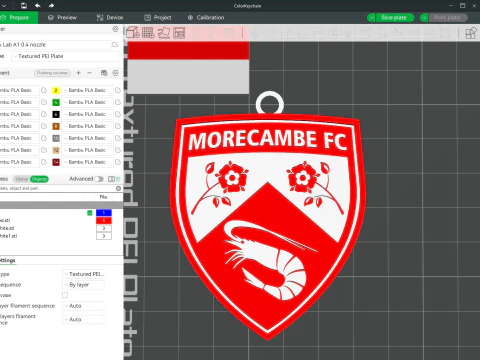Pick the yellow filament 2 color swatch
Screen dimensions: 480x360
56,90
